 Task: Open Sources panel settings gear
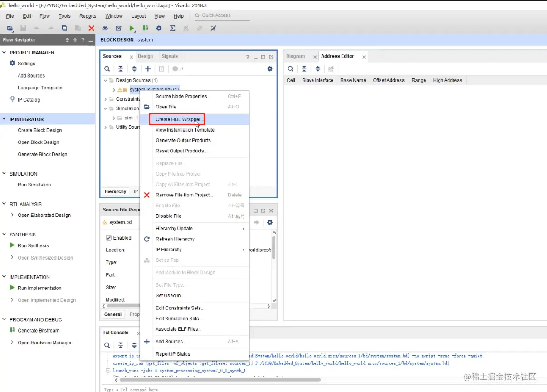point(270,69)
